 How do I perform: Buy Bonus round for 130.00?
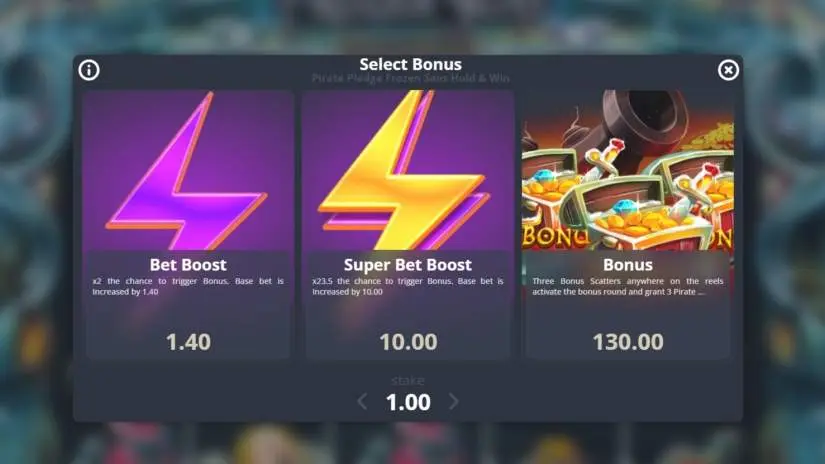[x=628, y=342]
